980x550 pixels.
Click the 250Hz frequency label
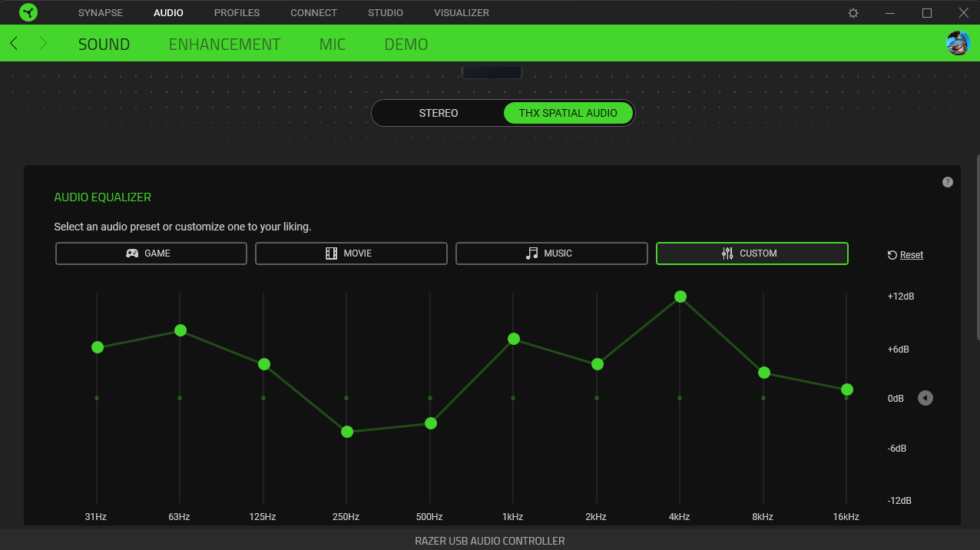[x=346, y=517]
